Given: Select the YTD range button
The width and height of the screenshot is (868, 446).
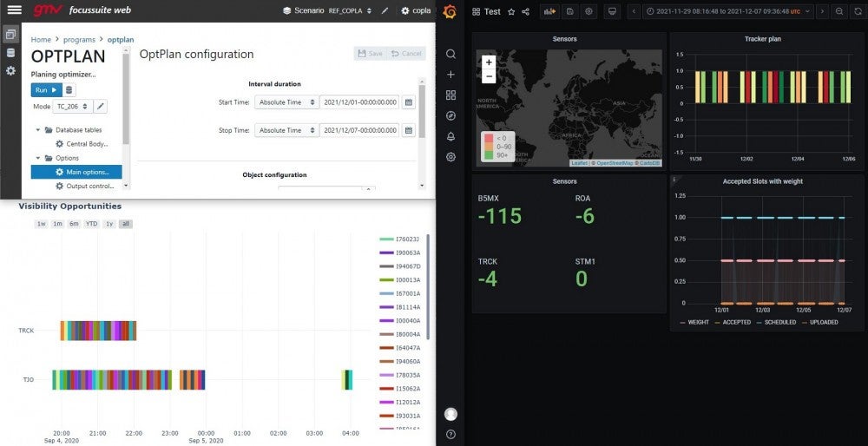Looking at the screenshot, I should click(92, 224).
